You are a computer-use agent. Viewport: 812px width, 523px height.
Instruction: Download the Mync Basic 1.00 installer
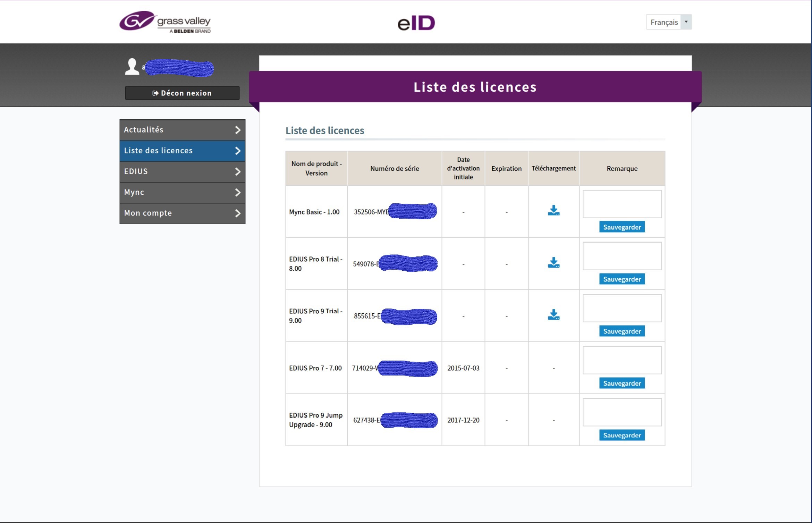553,210
